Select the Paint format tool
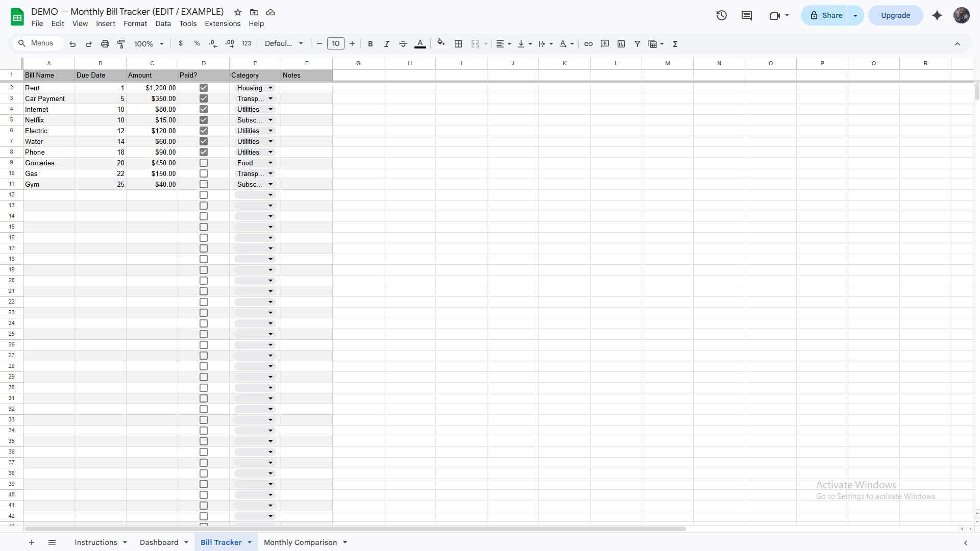The width and height of the screenshot is (980, 551). 121,44
